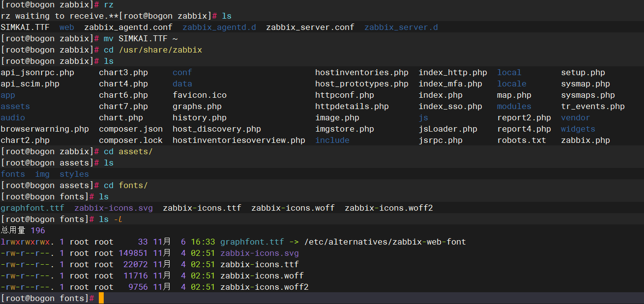Click the 22072 file size value
644x304 pixels.
pyautogui.click(x=136, y=264)
